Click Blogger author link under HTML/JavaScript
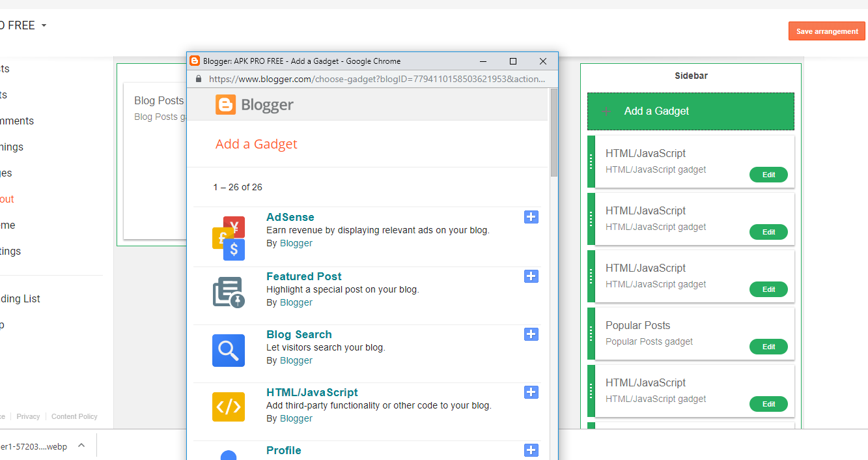 tap(296, 418)
